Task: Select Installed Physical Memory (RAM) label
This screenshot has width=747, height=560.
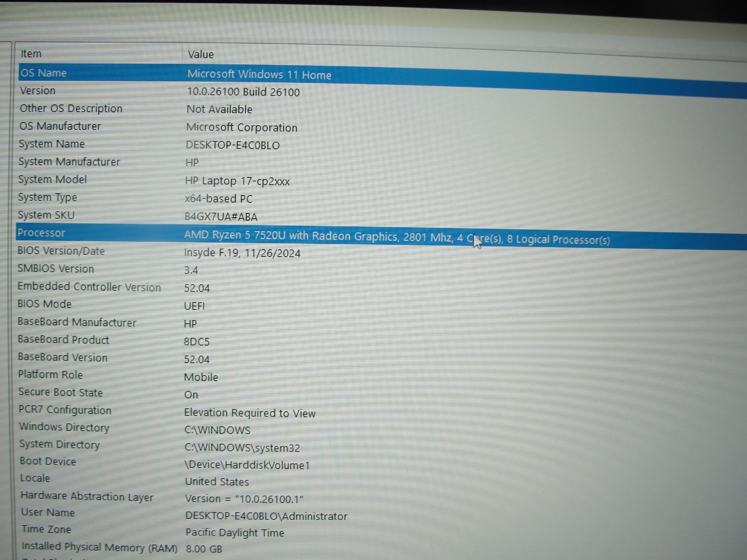Action: click(99, 547)
